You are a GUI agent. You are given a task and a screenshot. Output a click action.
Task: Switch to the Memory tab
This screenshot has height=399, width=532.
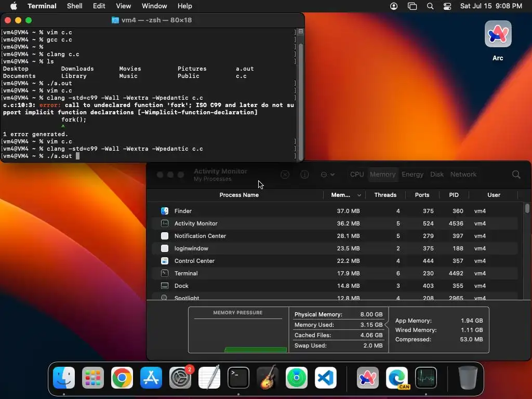coord(382,175)
